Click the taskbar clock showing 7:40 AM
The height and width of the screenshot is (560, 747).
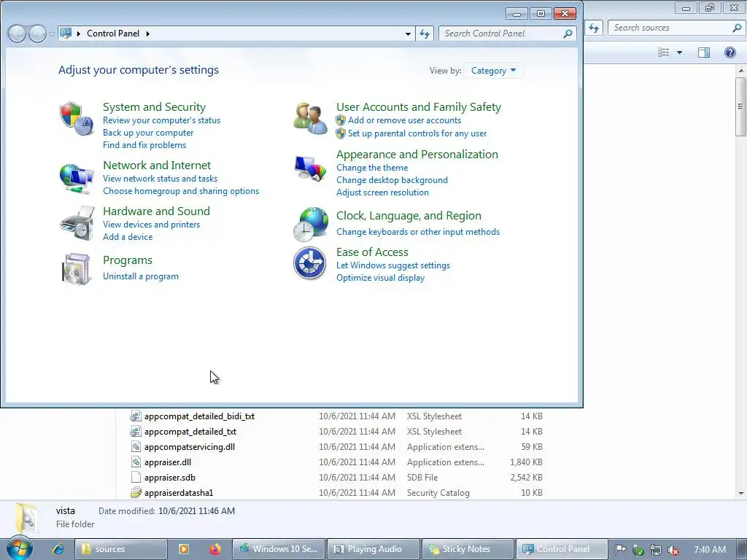click(709, 550)
